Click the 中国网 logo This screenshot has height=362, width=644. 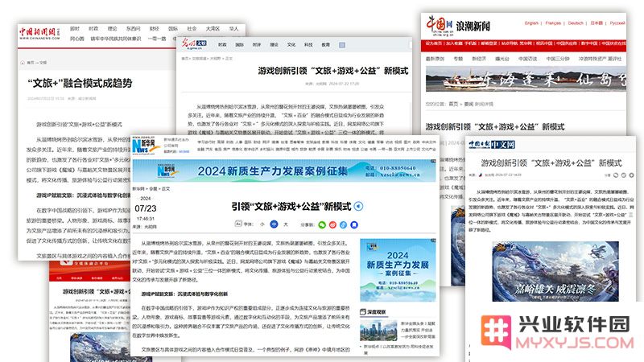coord(439,25)
